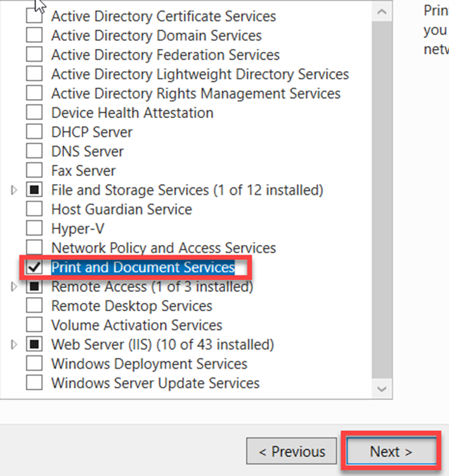Select the DNS Server role checkbox
This screenshot has width=449, height=476.
34,152
